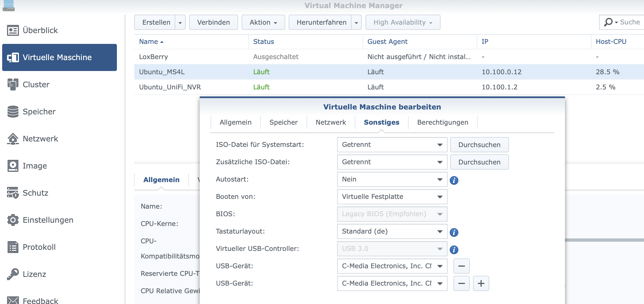Browse for Zusätzliche ISO-Datei

[x=479, y=162]
